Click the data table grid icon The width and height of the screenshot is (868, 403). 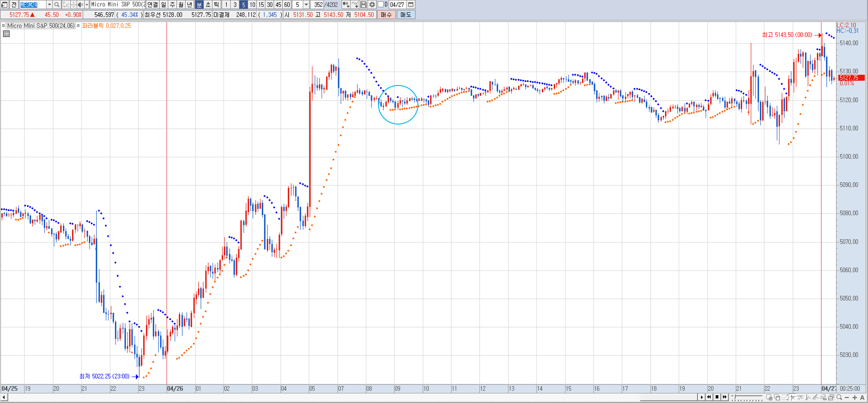click(x=7, y=34)
